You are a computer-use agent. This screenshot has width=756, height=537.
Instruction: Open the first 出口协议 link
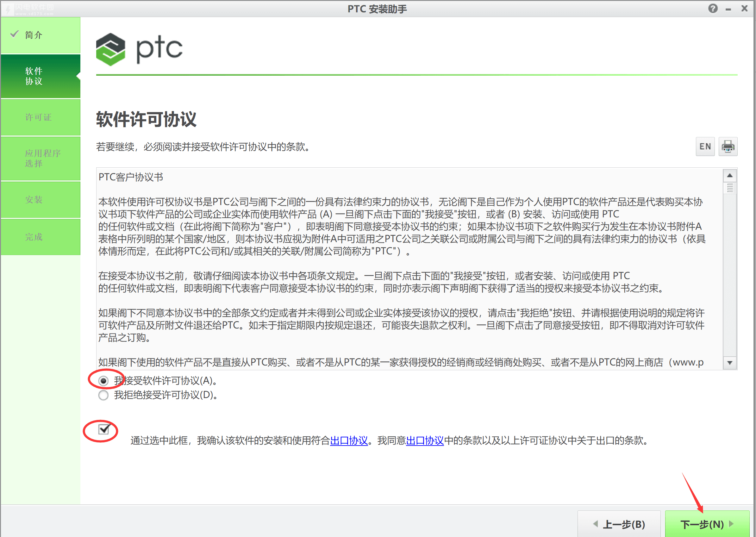pos(349,440)
